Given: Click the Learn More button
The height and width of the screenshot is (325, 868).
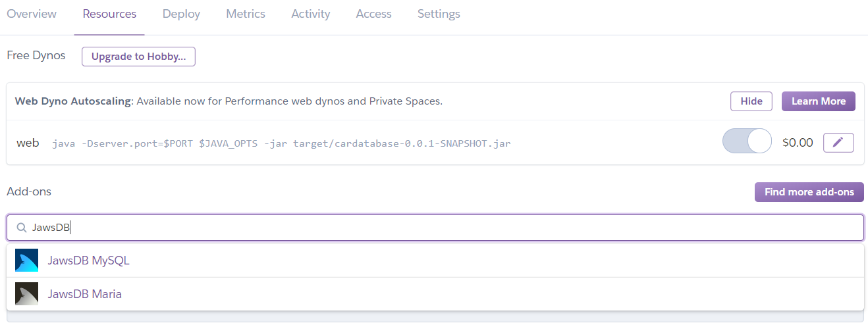Looking at the screenshot, I should (819, 101).
